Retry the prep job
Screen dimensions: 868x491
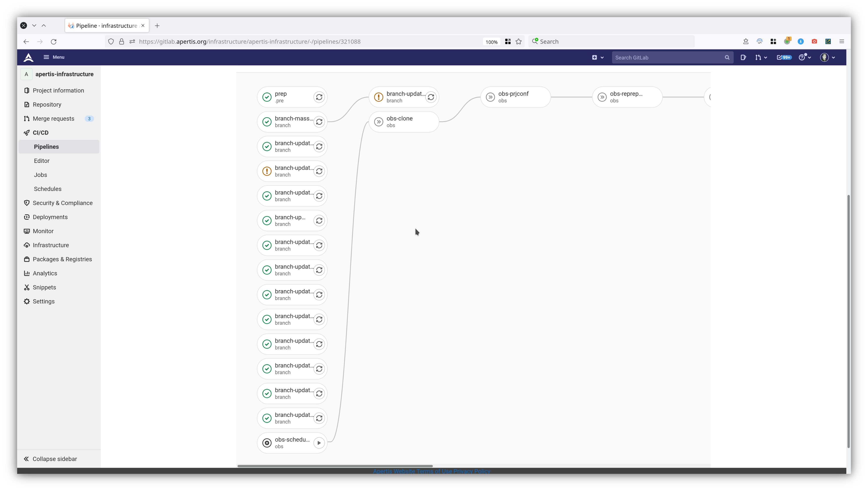click(x=319, y=97)
